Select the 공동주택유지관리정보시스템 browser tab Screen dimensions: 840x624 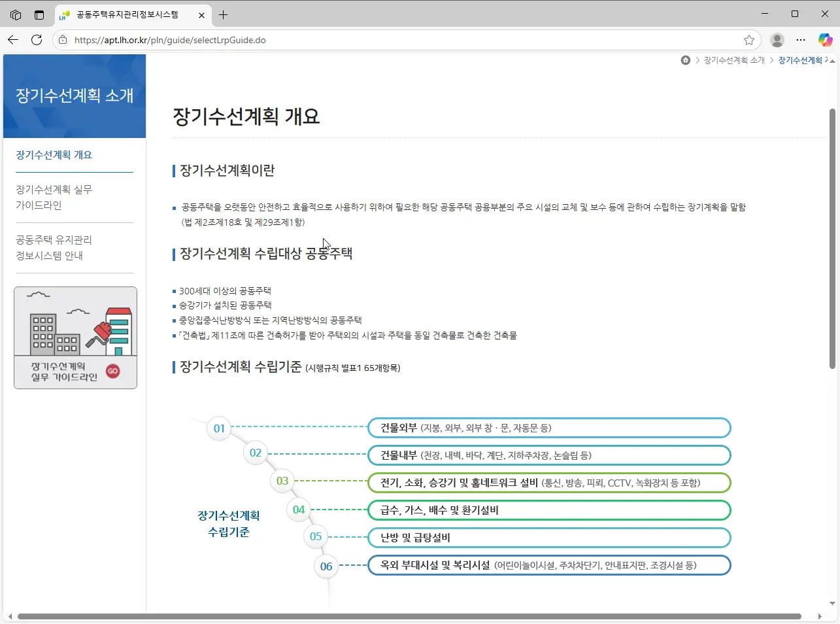127,14
